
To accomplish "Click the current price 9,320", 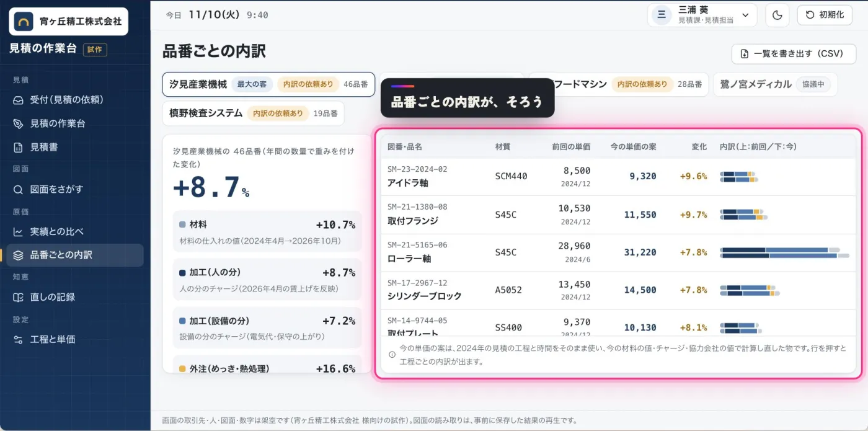I will point(642,177).
